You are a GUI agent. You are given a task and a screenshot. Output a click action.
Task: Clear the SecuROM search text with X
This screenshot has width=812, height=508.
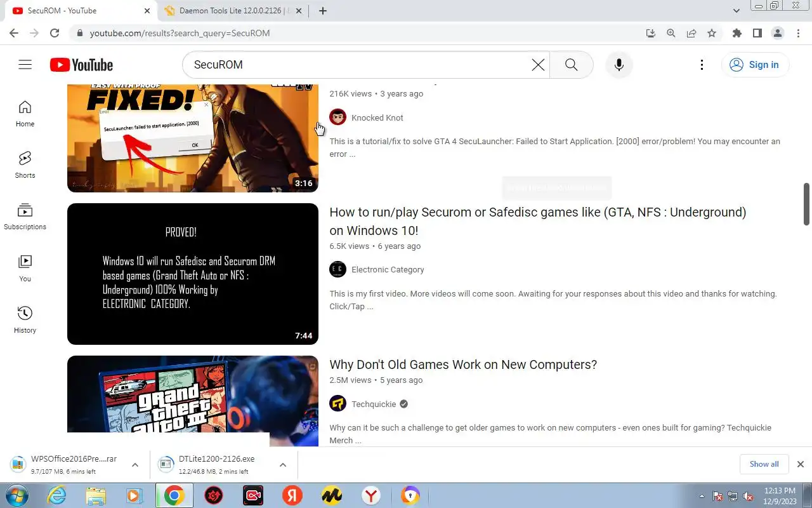coord(538,65)
